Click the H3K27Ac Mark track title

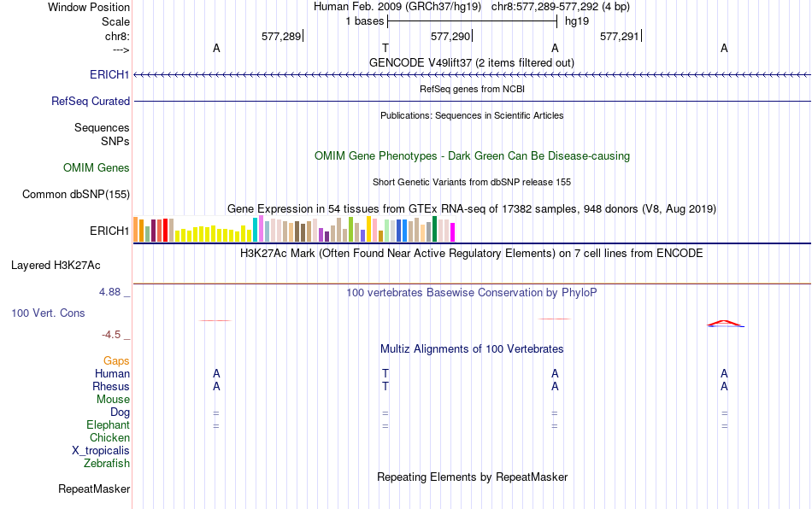pos(472,254)
